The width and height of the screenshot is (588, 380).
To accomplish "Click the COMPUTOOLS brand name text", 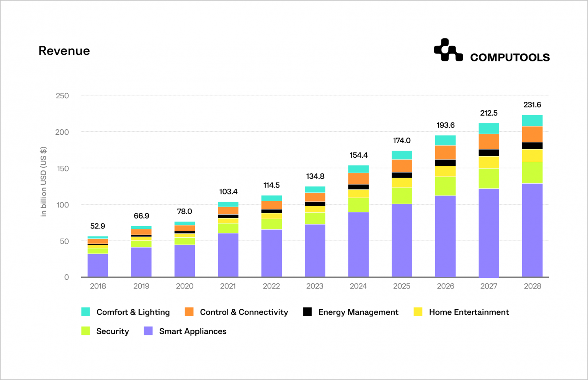I will click(510, 57).
